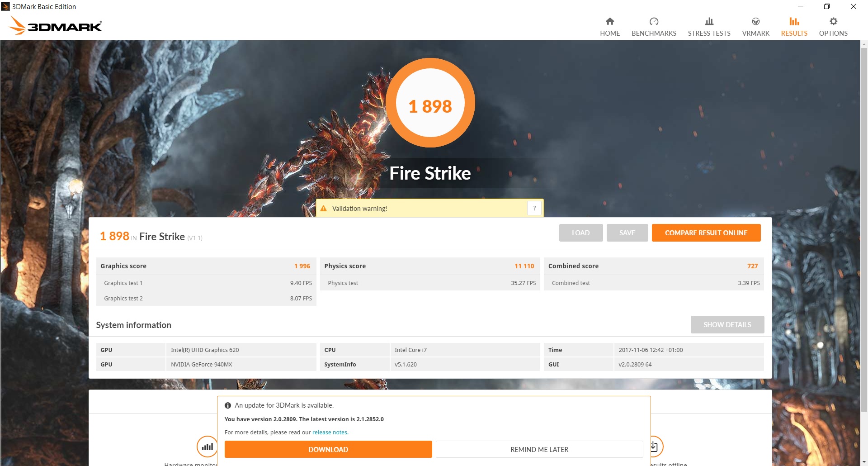Switch to the BENCHMARKS tab label
This screenshot has height=466, width=868.
[x=654, y=33]
